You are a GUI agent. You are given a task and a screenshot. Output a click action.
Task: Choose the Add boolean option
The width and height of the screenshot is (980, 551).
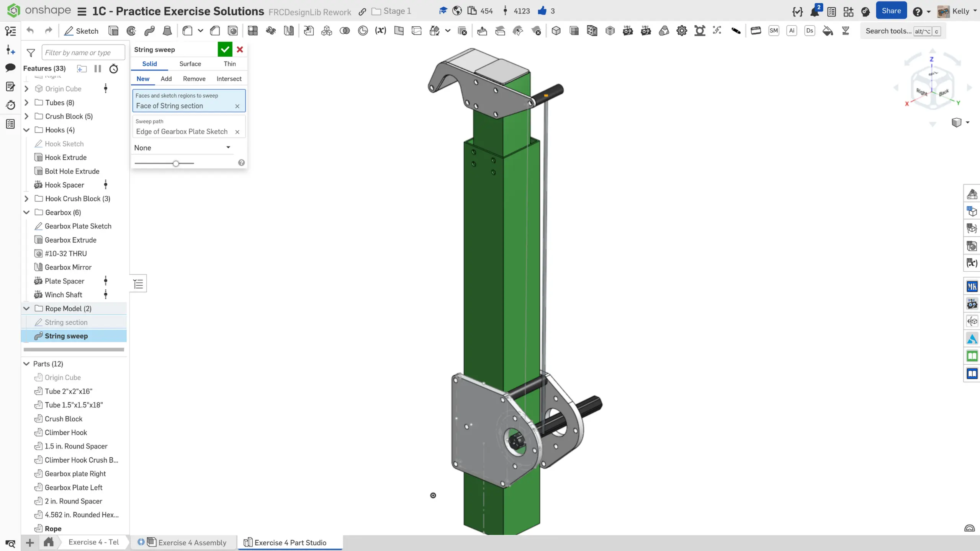166,79
